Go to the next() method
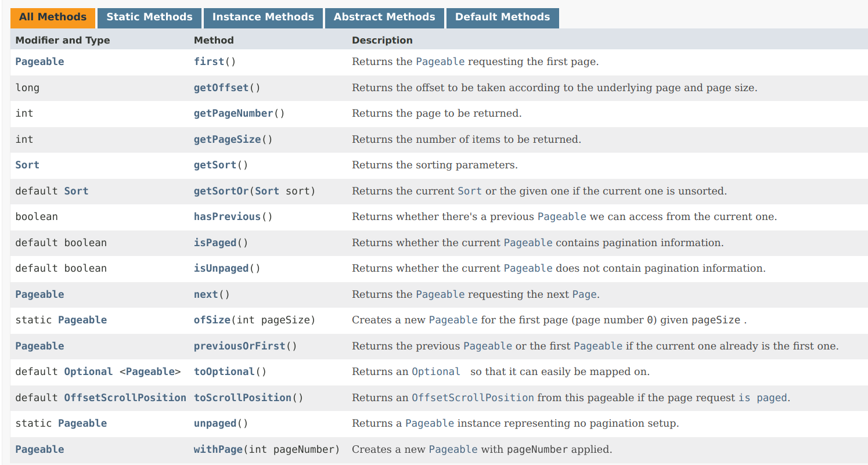This screenshot has height=465, width=868. 206,294
